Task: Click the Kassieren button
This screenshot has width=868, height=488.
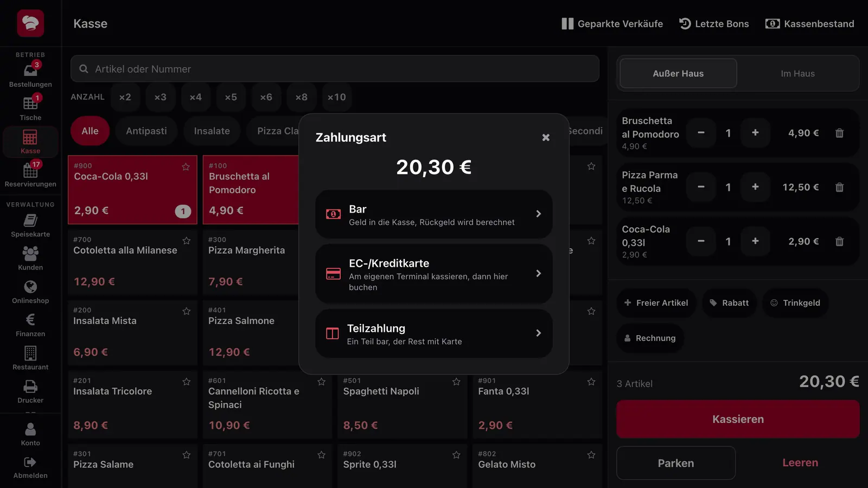Action: [x=738, y=419]
